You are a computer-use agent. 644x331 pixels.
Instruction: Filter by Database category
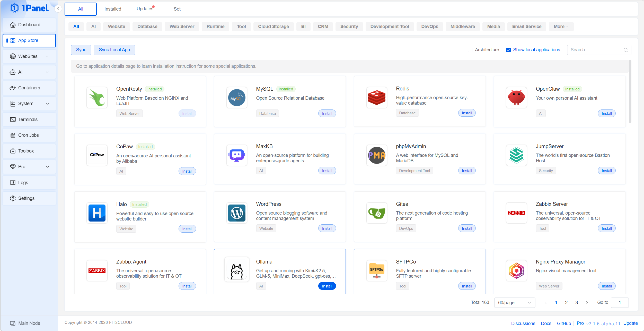pos(147,27)
